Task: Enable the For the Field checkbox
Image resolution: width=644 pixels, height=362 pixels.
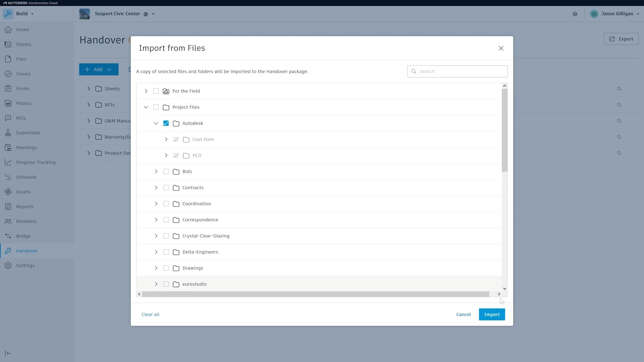Action: pyautogui.click(x=156, y=91)
